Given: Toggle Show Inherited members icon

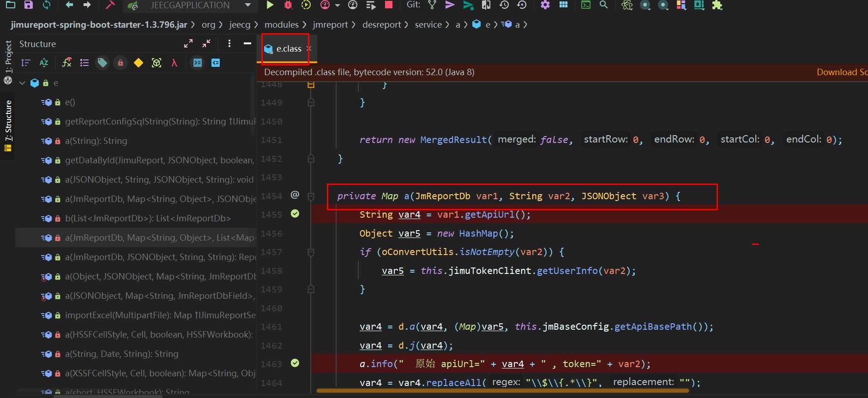Looking at the screenshot, I should coord(67,63).
